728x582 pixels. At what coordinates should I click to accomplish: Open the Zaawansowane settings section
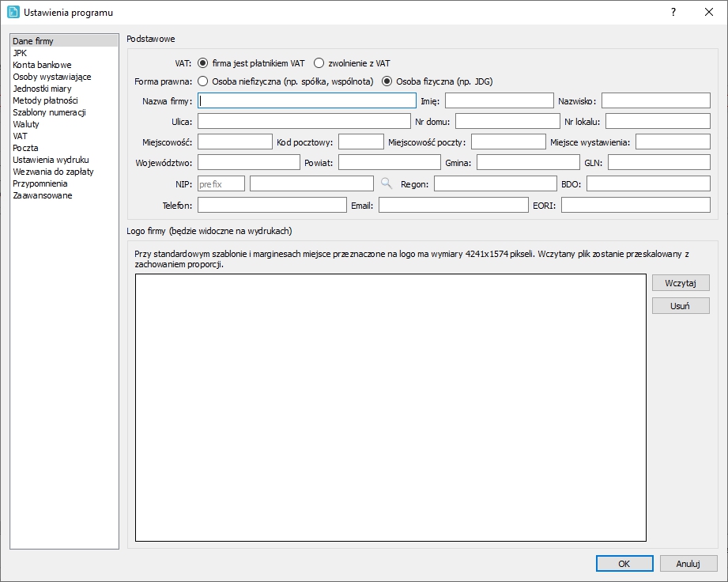tap(43, 195)
